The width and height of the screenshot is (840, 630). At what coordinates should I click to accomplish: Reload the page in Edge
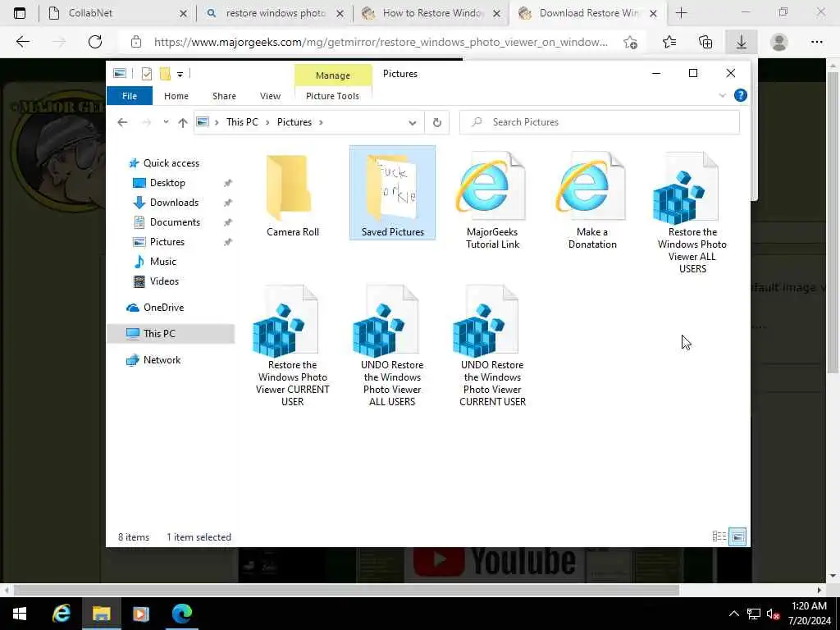pos(95,42)
